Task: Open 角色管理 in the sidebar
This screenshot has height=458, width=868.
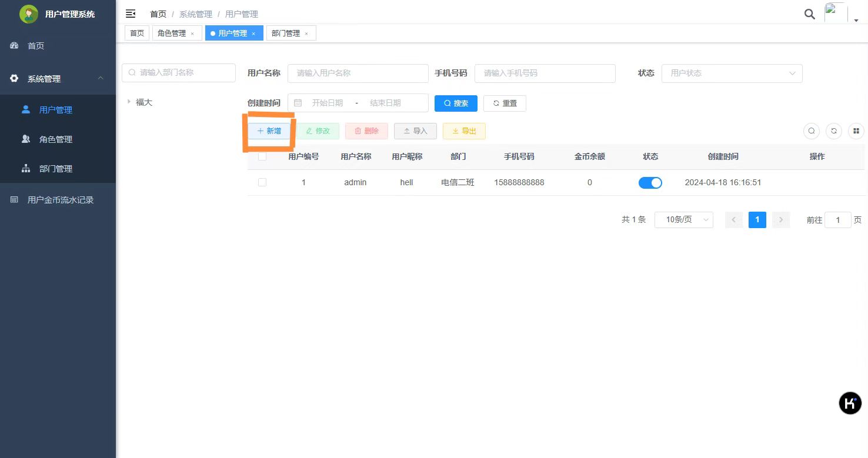Action: [x=58, y=139]
